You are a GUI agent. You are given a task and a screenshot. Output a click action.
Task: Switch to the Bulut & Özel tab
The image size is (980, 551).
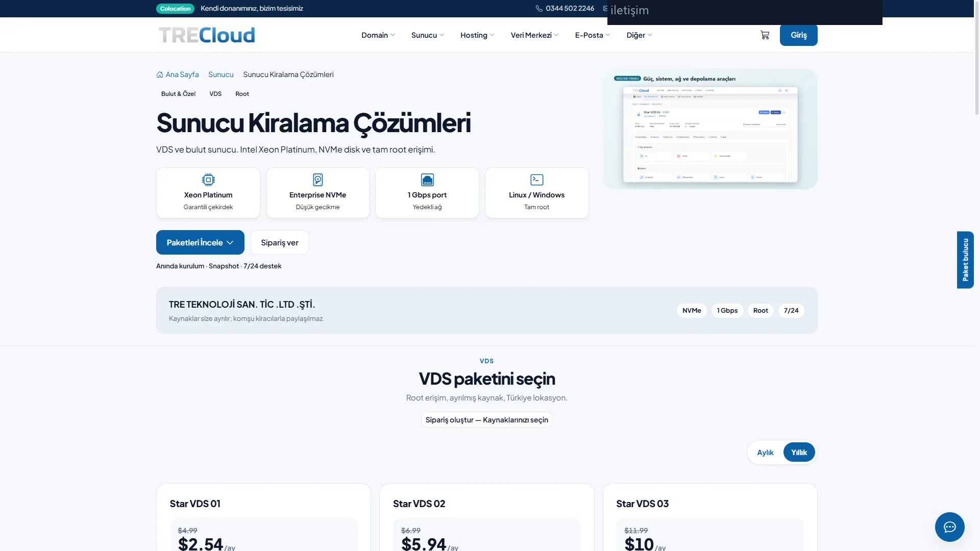point(178,94)
